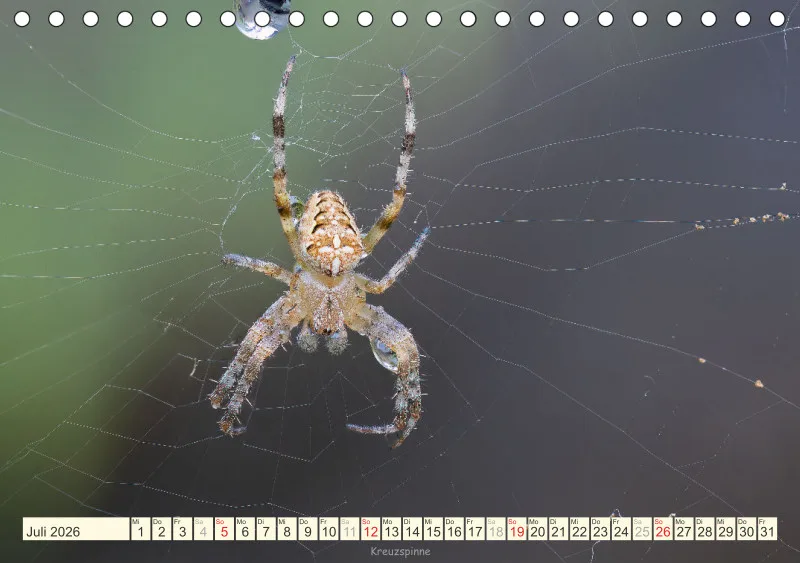Select red Sunday 5 in calendar strip
The width and height of the screenshot is (800, 563).
224,529
